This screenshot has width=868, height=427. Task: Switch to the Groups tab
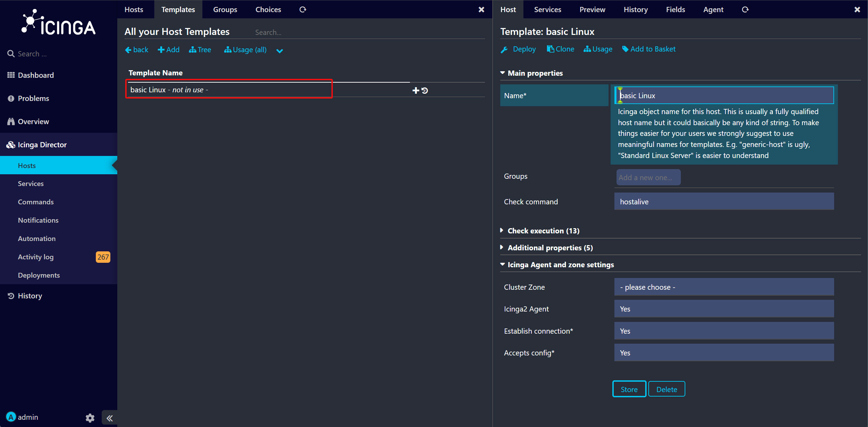pyautogui.click(x=225, y=10)
